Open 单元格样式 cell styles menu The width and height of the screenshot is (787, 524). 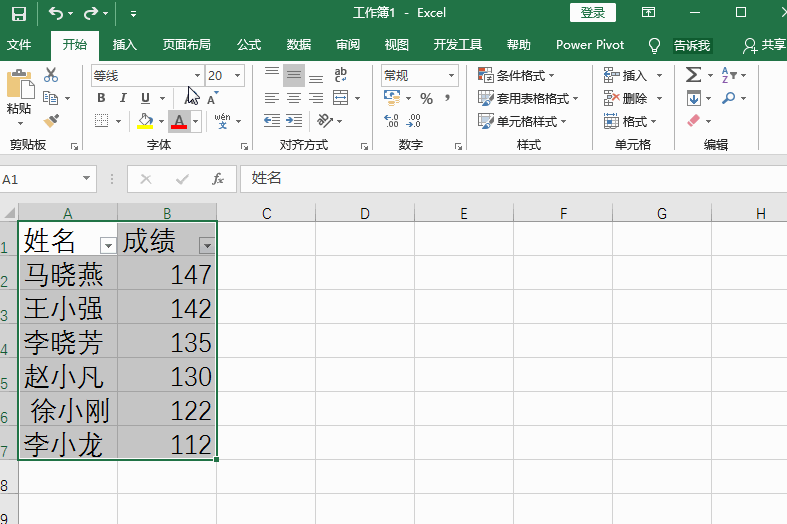(522, 121)
